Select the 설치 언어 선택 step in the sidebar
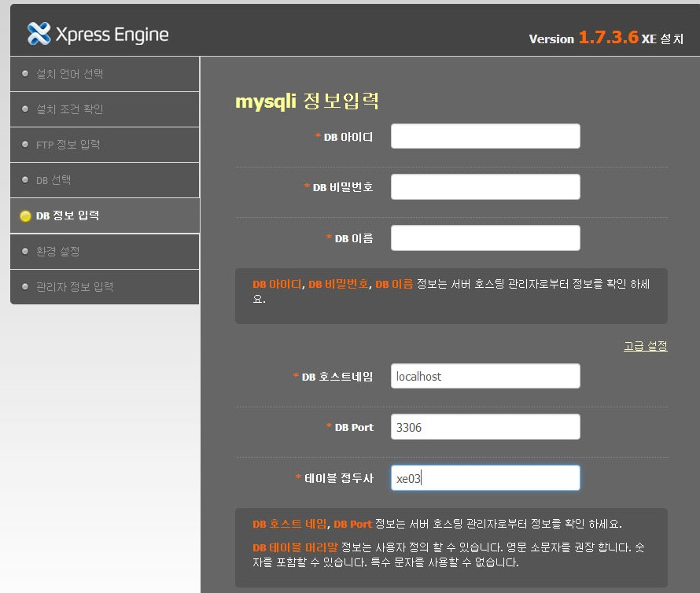Viewport: 700px width, 593px height. (x=71, y=73)
